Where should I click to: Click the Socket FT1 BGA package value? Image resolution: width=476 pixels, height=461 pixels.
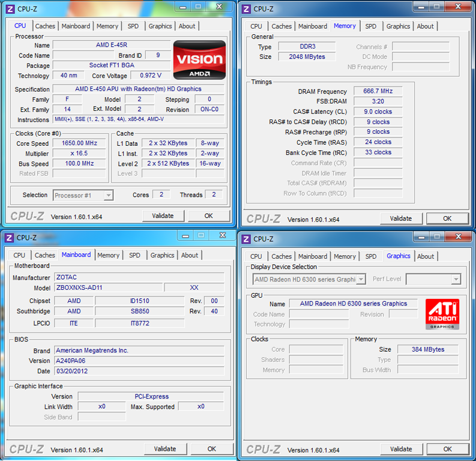click(112, 65)
